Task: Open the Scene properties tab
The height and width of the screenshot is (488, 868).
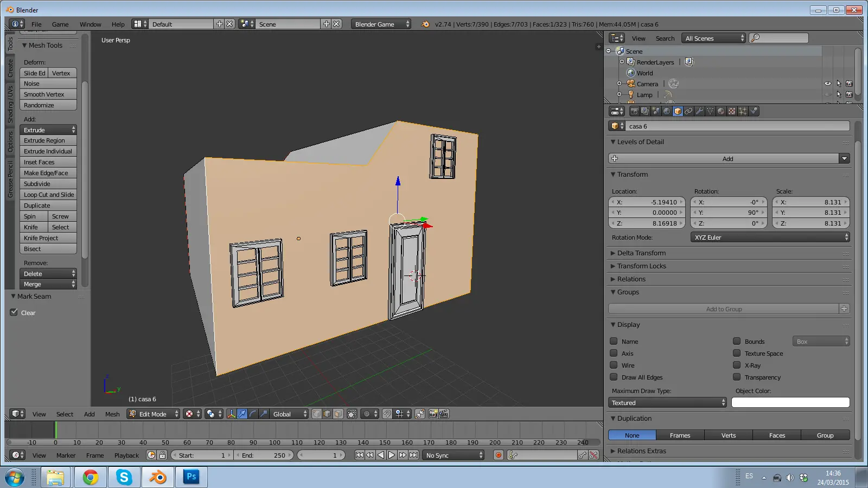Action: click(656, 111)
